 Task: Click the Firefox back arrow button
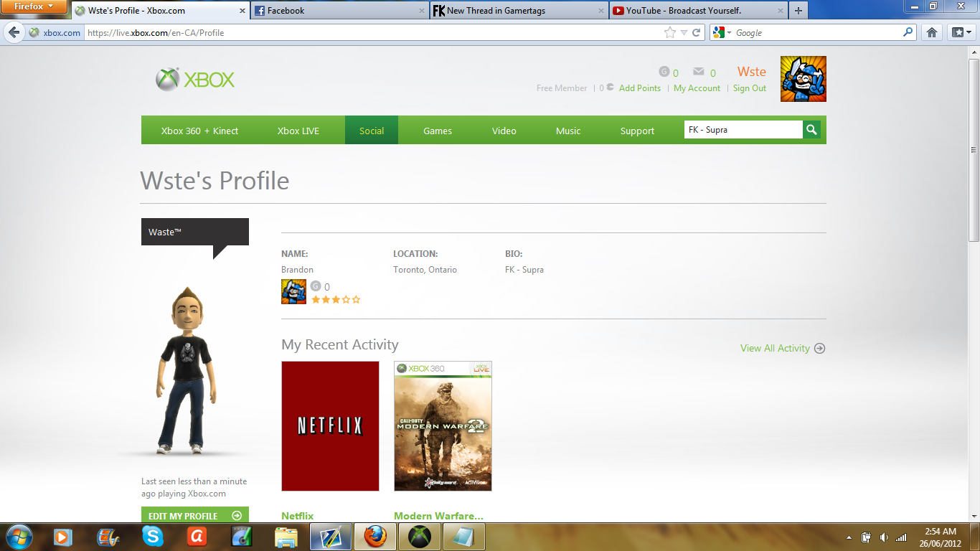(14, 32)
